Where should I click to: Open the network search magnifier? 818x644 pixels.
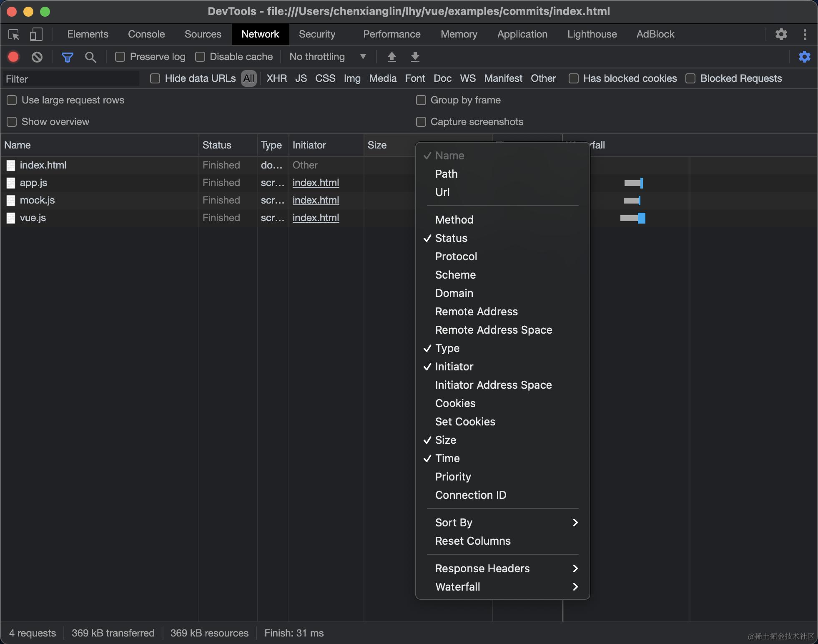click(90, 57)
